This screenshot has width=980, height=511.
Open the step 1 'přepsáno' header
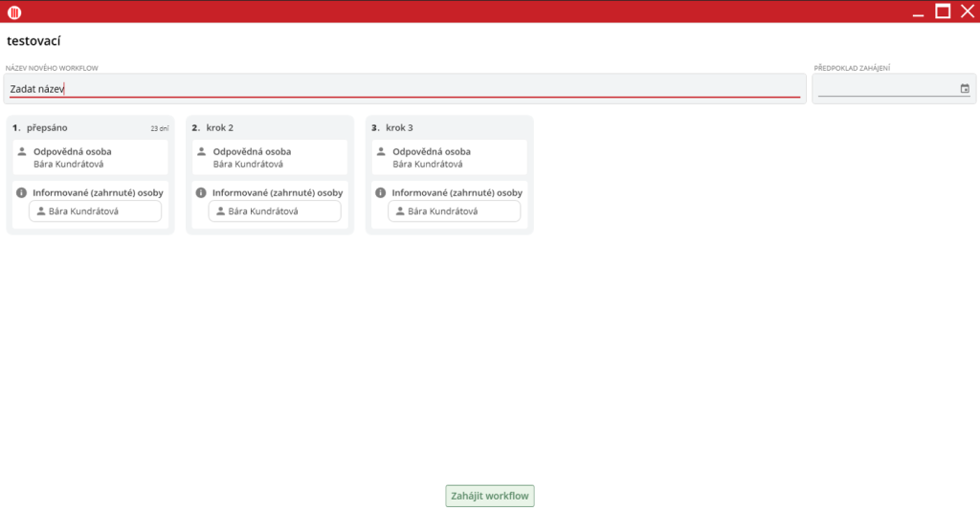[x=47, y=127]
